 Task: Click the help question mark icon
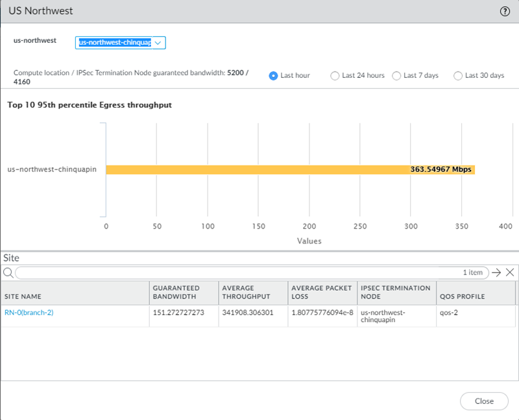504,11
